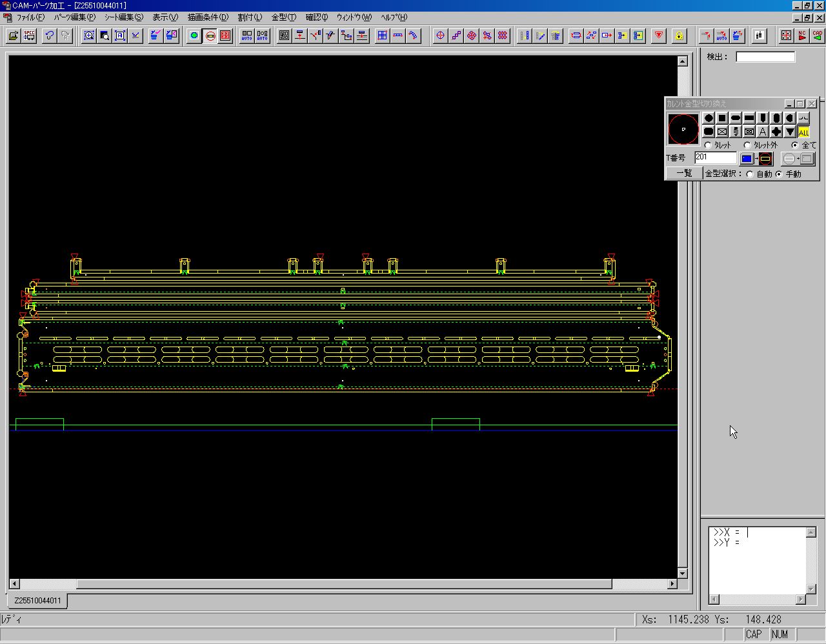Click in the 検出 input field
Viewport: 826px width, 644px height.
pos(765,57)
